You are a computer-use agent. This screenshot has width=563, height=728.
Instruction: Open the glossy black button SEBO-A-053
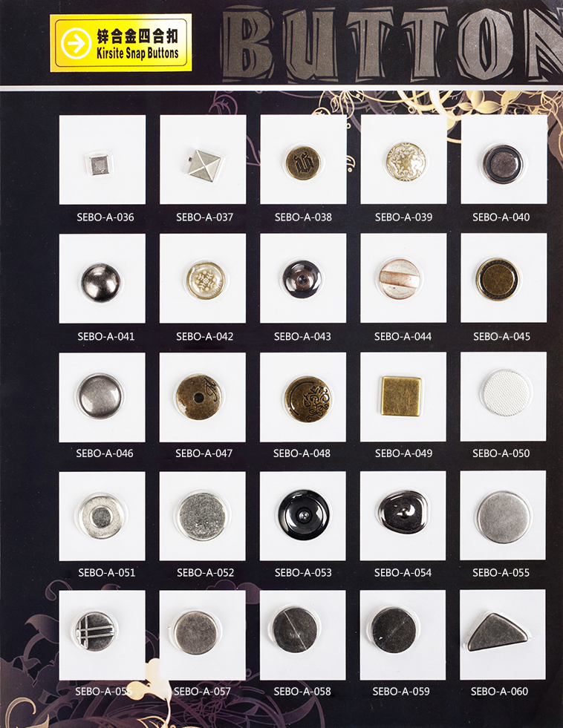[x=305, y=514]
